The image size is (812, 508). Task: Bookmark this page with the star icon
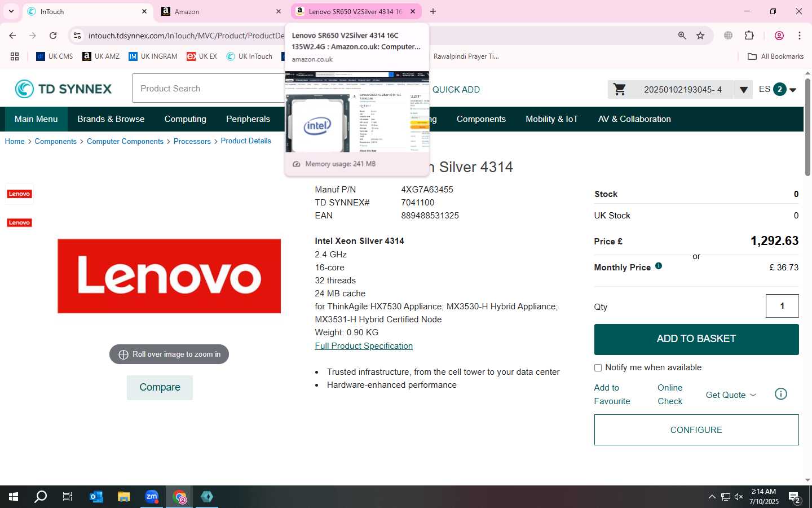(700, 36)
